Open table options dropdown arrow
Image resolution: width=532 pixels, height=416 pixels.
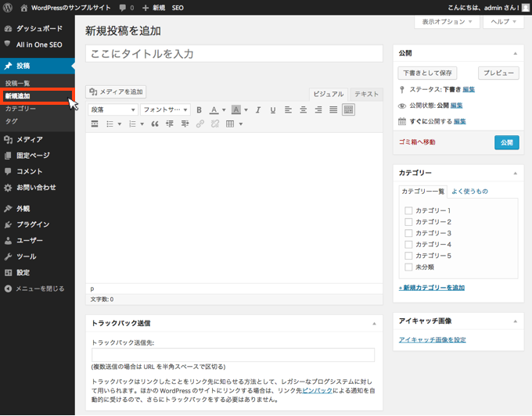(240, 124)
